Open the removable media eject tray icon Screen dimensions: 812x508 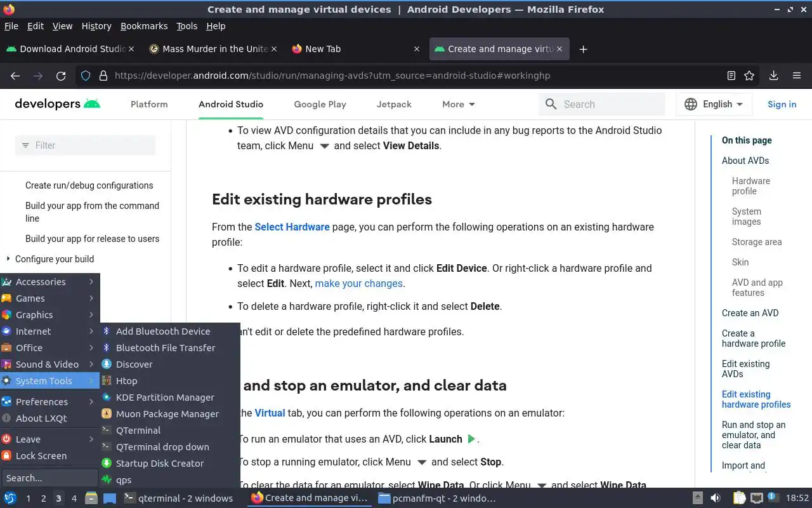(x=697, y=498)
